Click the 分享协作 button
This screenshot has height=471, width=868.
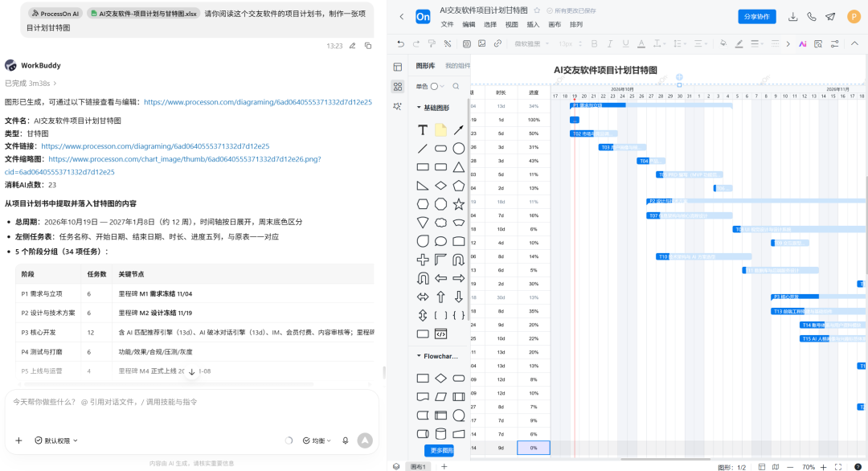[757, 17]
